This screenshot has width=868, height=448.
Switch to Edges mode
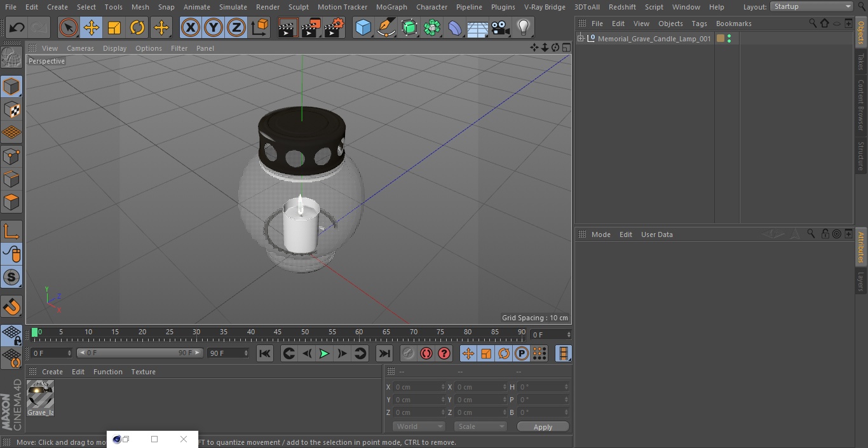pyautogui.click(x=11, y=179)
